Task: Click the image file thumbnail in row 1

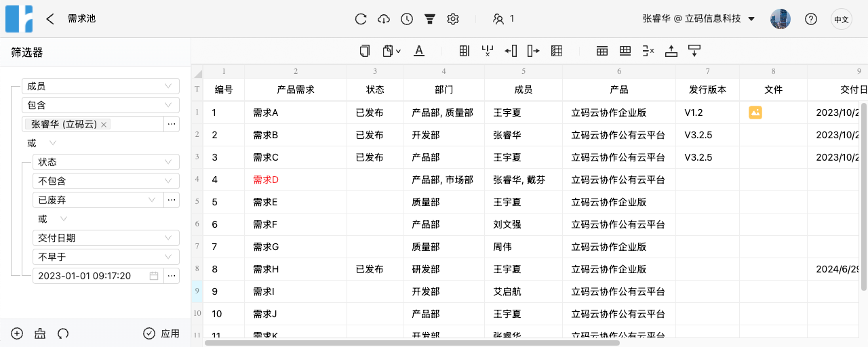Action: point(755,113)
